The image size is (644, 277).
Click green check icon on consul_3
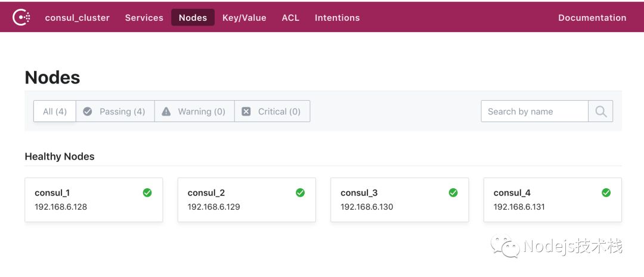click(453, 192)
